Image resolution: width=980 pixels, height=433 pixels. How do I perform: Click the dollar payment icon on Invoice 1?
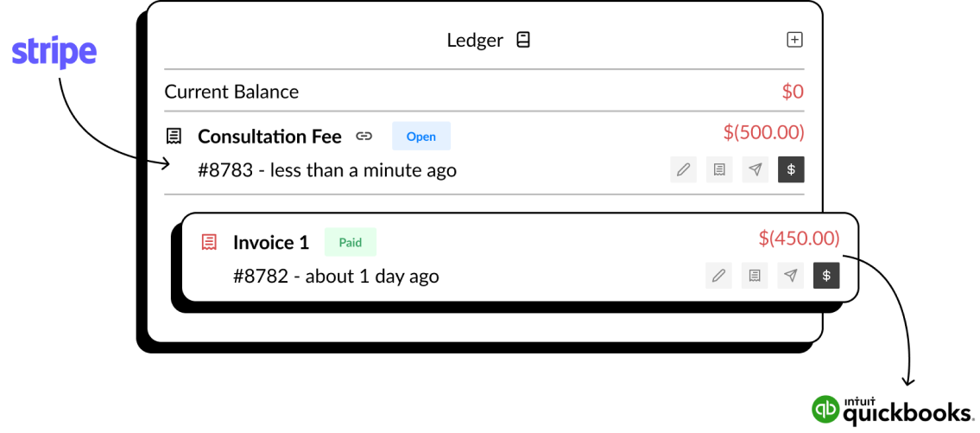pyautogui.click(x=827, y=276)
